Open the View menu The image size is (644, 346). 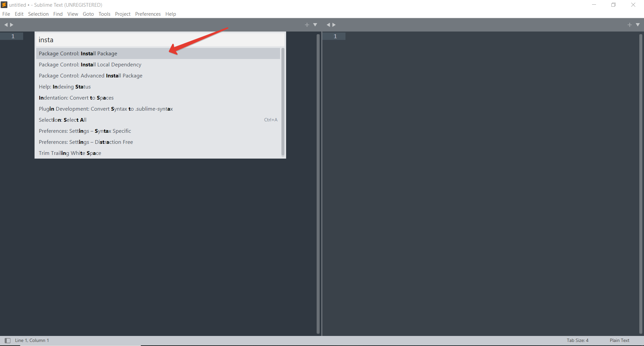click(x=73, y=14)
